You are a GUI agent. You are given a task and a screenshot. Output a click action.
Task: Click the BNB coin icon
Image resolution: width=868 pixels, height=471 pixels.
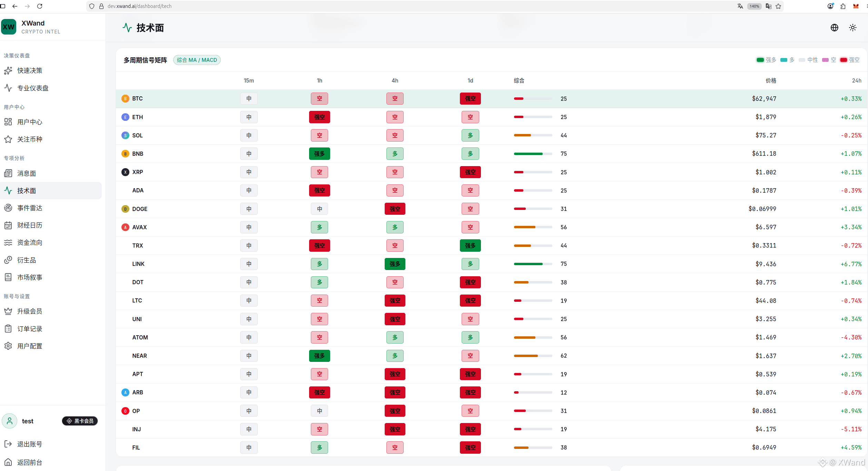(x=125, y=154)
